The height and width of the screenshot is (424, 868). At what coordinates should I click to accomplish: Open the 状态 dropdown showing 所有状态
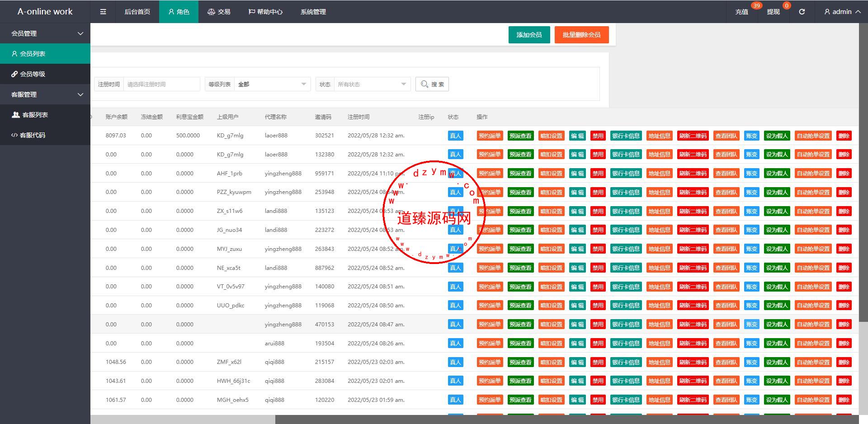(372, 84)
